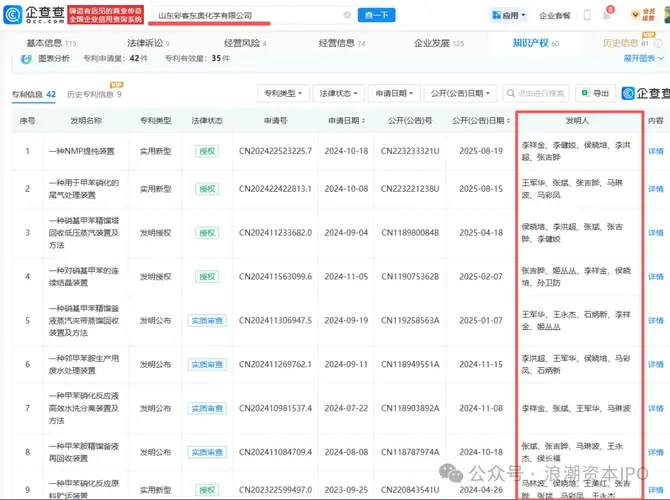Click 实质审查 status badge in row 7
670x500 pixels.
[207, 409]
